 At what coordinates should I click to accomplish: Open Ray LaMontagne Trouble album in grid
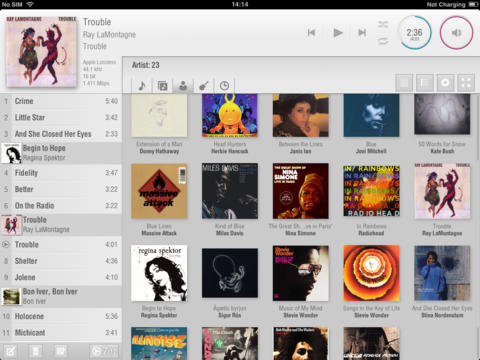pos(442,191)
